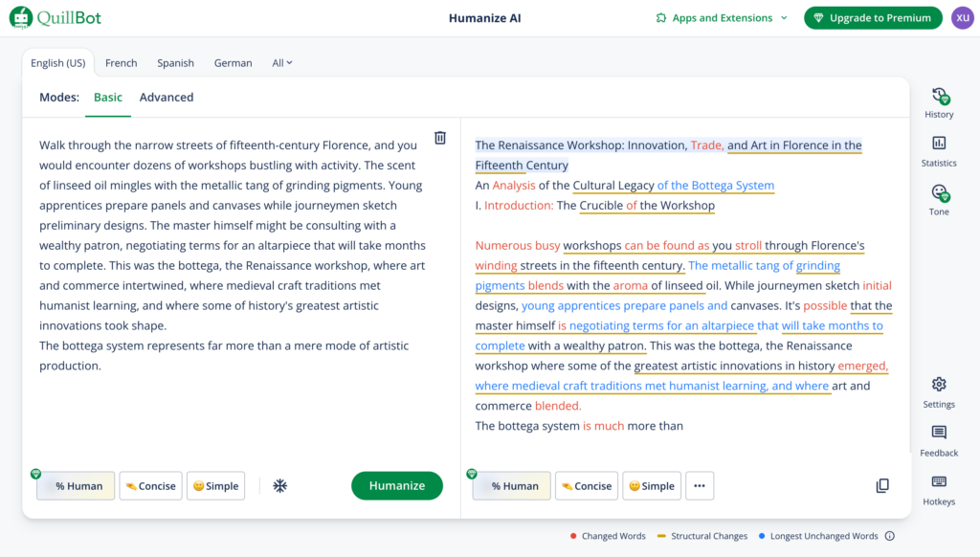980x557 pixels.
Task: Open the Statistics sidebar icon
Action: pos(939,144)
